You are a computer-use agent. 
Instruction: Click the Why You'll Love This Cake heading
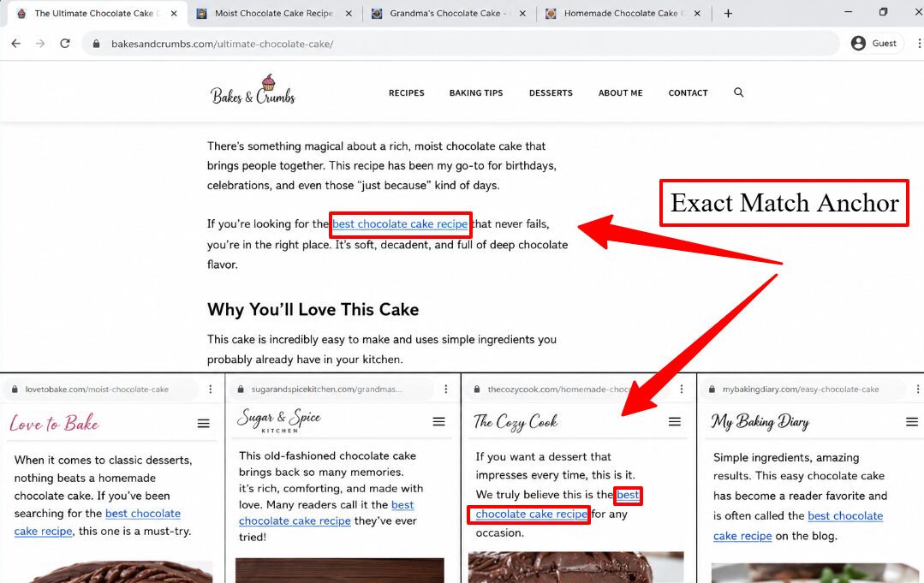click(x=313, y=310)
